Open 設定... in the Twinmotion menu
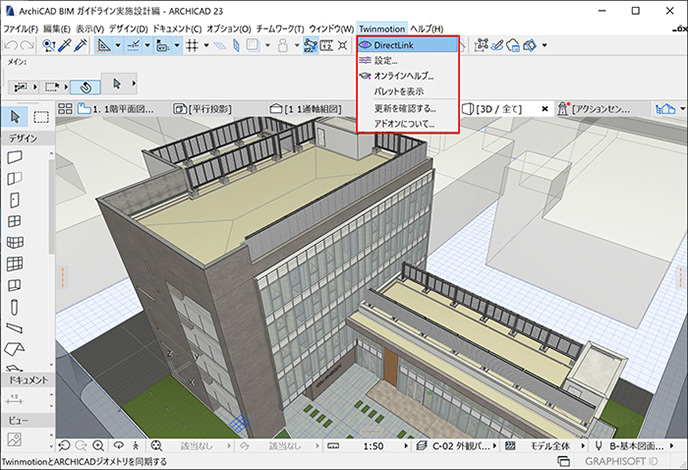The height and width of the screenshot is (470, 688). tap(408, 61)
